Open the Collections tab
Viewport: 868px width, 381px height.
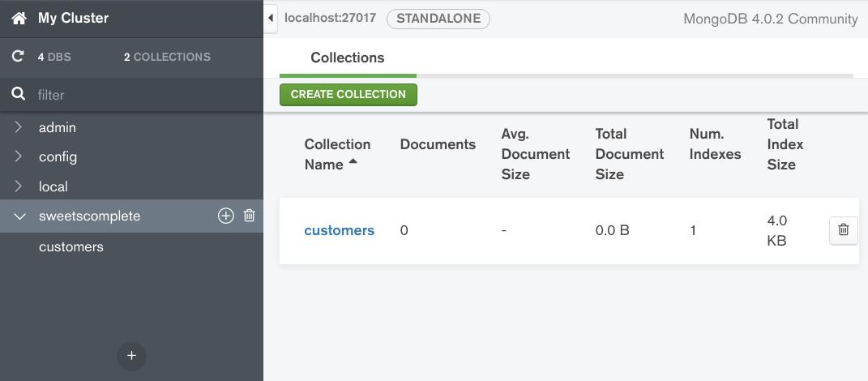click(x=347, y=58)
